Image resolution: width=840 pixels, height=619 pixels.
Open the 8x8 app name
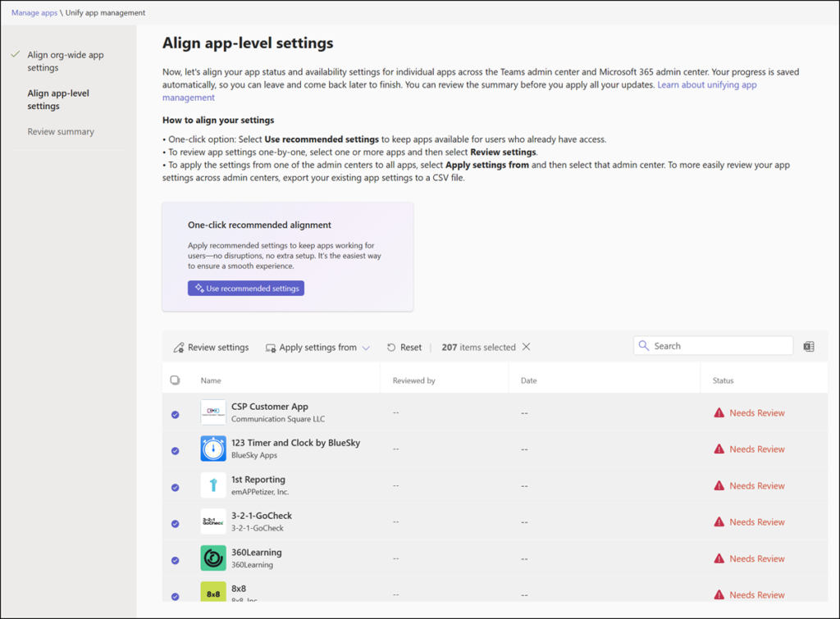(x=239, y=589)
